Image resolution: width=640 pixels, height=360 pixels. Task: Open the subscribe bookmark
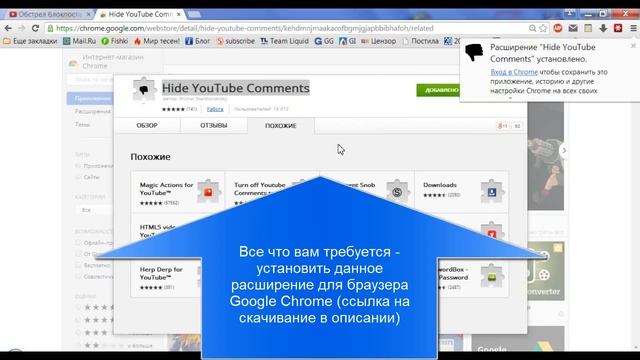(x=236, y=41)
